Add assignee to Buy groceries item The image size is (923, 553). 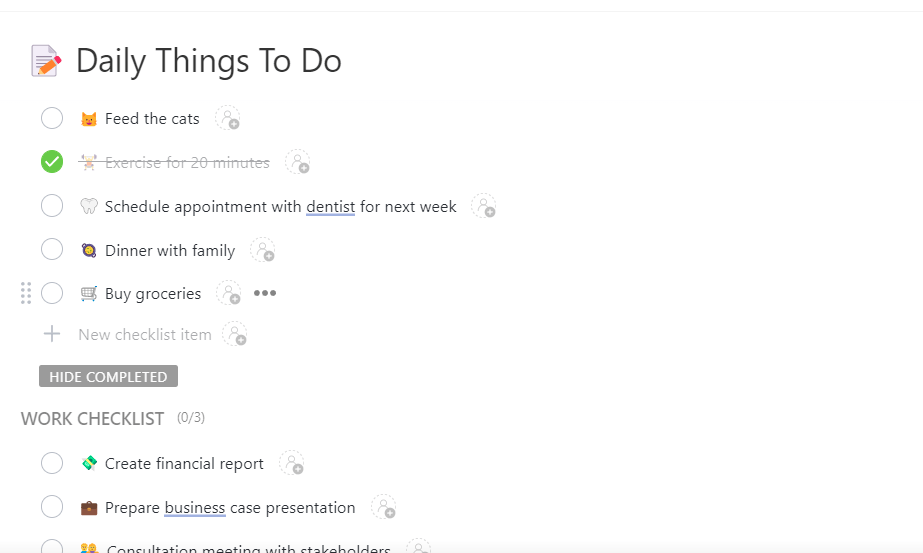[229, 294]
